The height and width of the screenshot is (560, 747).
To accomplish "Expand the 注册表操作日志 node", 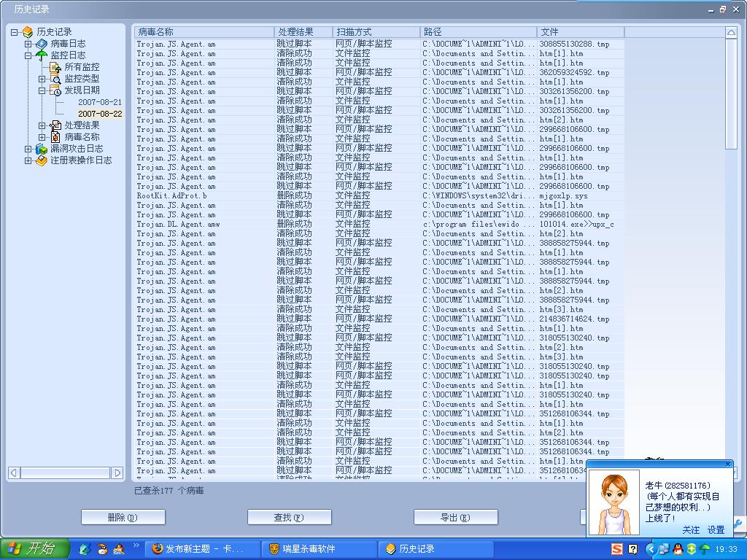I will pos(28,160).
